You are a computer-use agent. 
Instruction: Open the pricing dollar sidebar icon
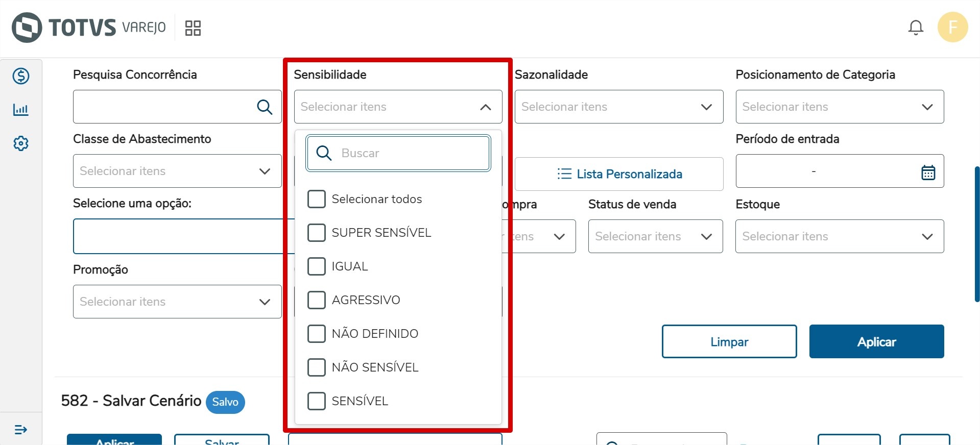pos(21,76)
